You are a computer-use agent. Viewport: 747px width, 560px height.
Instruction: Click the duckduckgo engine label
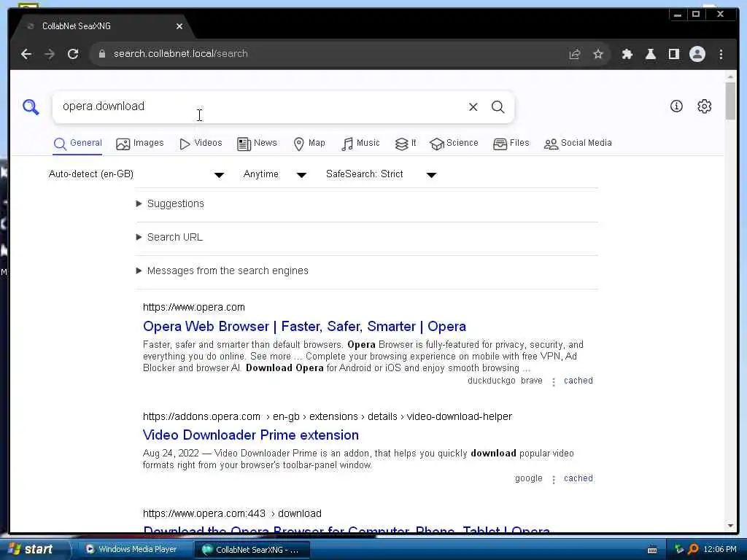click(x=491, y=381)
